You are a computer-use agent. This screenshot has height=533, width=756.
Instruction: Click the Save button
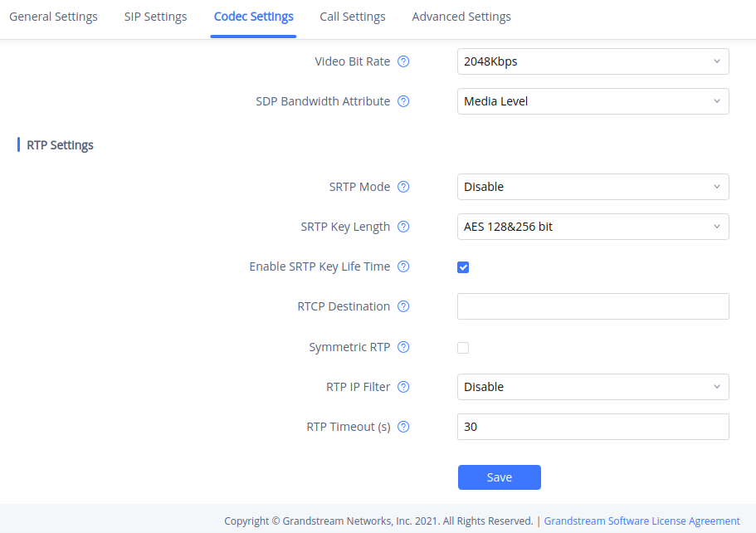499,477
